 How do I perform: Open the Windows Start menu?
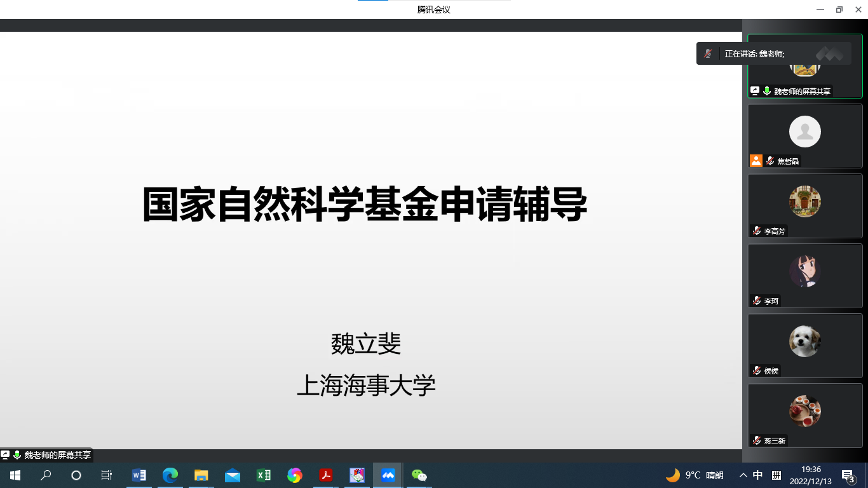point(15,475)
